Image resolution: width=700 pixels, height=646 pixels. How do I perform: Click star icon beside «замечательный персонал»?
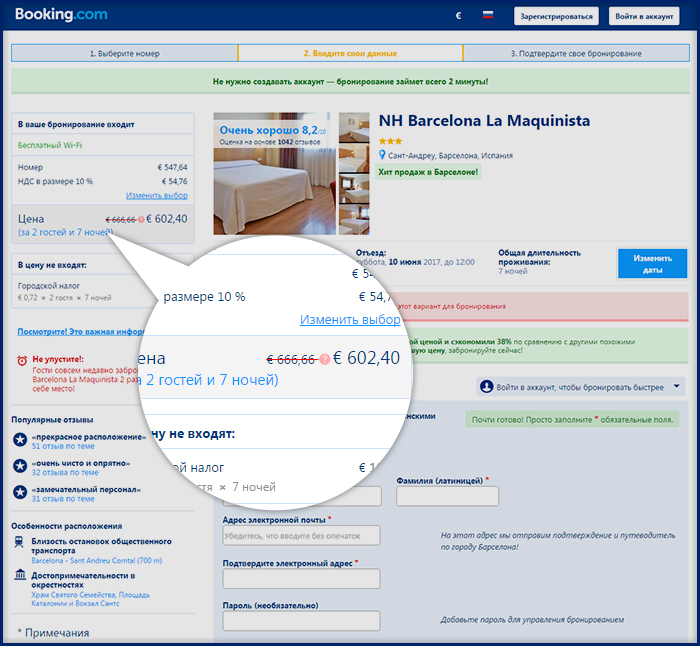pos(20,492)
